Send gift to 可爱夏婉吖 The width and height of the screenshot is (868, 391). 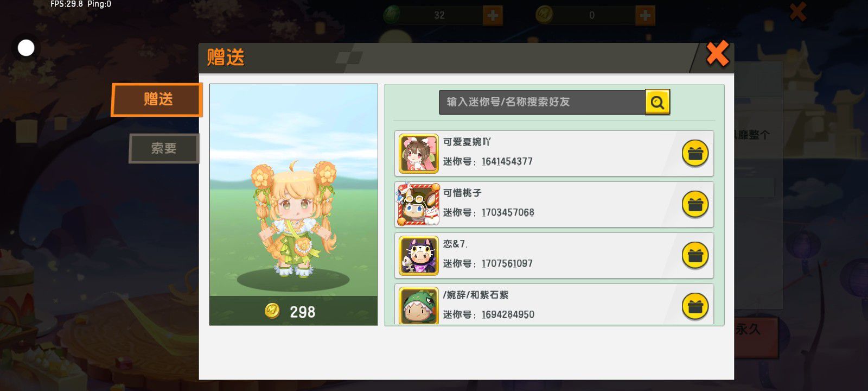(695, 154)
